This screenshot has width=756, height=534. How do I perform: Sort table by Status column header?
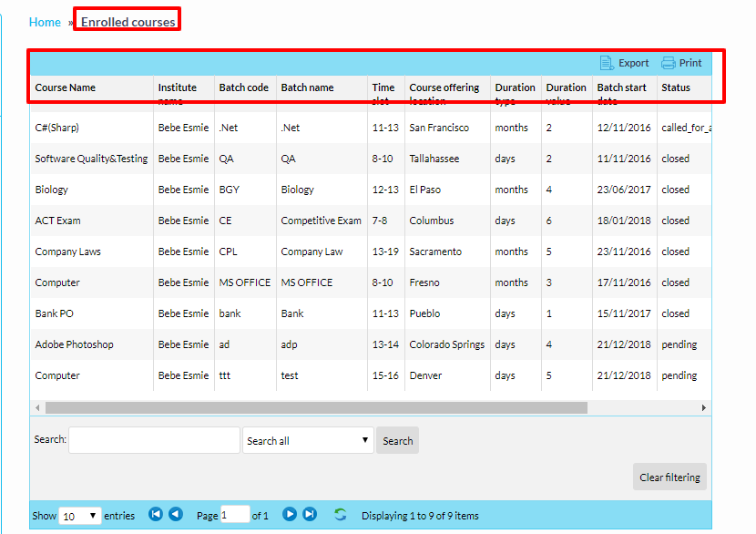(x=676, y=88)
